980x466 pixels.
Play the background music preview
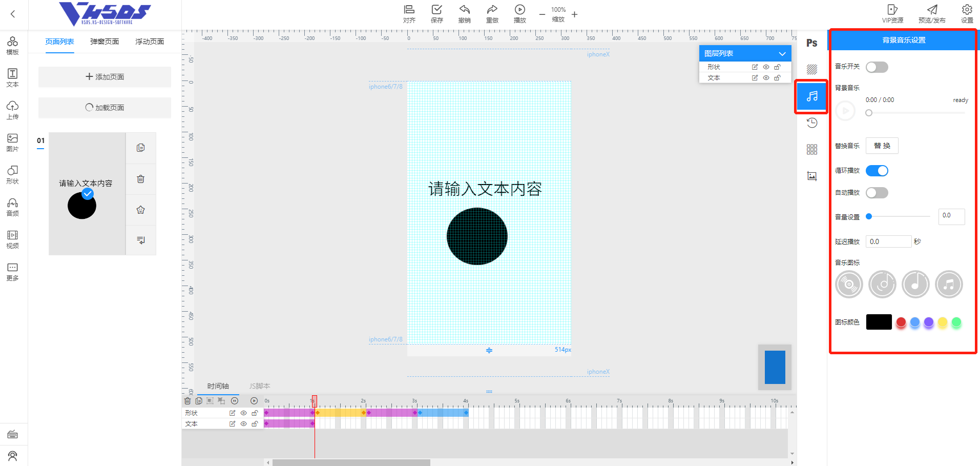tap(846, 111)
